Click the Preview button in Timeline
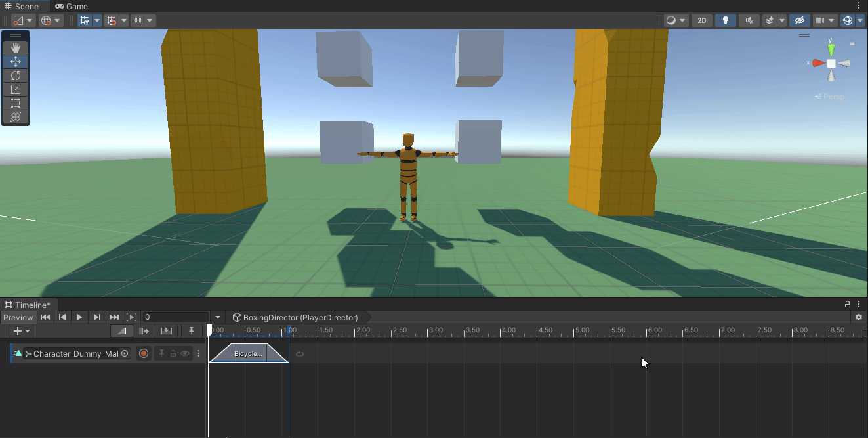This screenshot has height=438, width=868. (18, 317)
